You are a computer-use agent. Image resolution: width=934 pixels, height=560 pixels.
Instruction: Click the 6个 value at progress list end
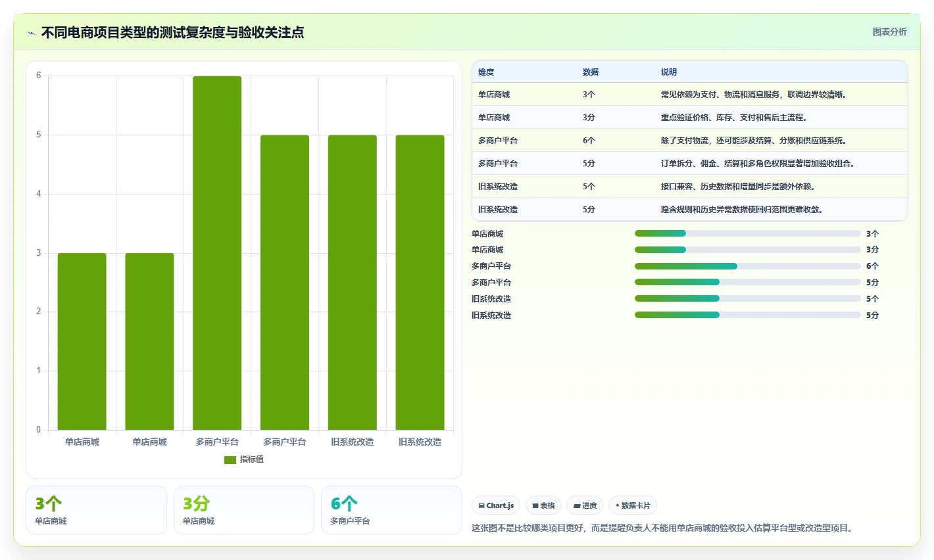pyautogui.click(x=872, y=266)
